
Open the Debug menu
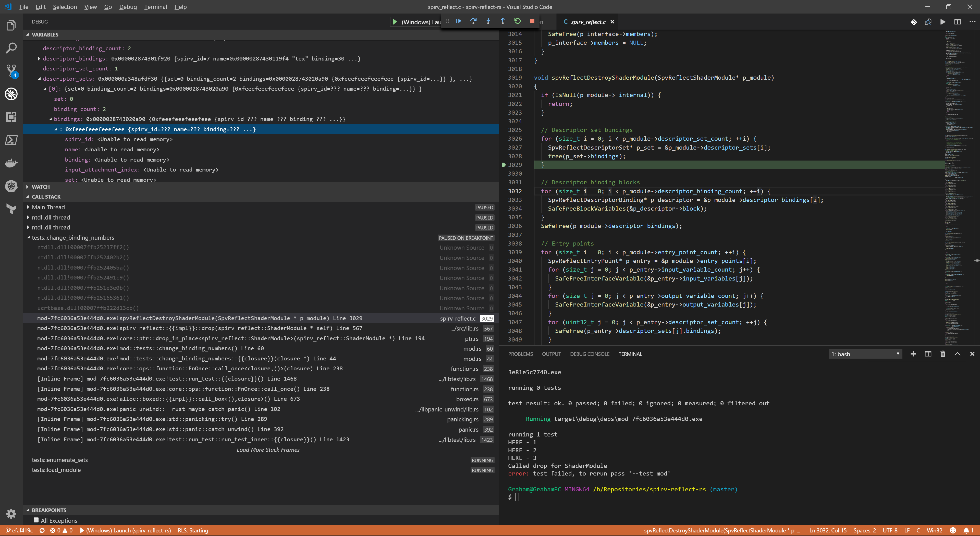click(x=128, y=7)
